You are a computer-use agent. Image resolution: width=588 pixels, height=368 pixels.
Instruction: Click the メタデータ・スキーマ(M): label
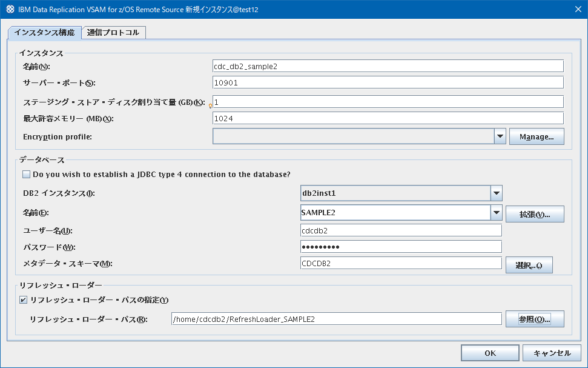coord(68,264)
